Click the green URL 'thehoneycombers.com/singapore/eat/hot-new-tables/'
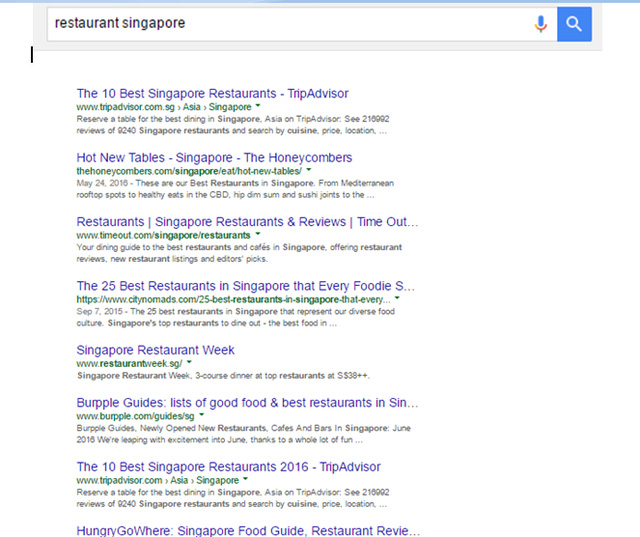 (189, 171)
